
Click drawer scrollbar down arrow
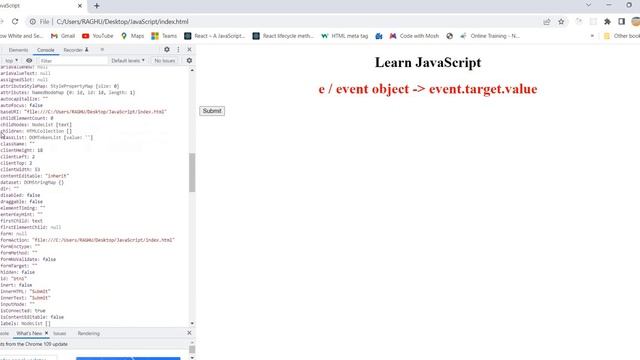pyautogui.click(x=192, y=357)
